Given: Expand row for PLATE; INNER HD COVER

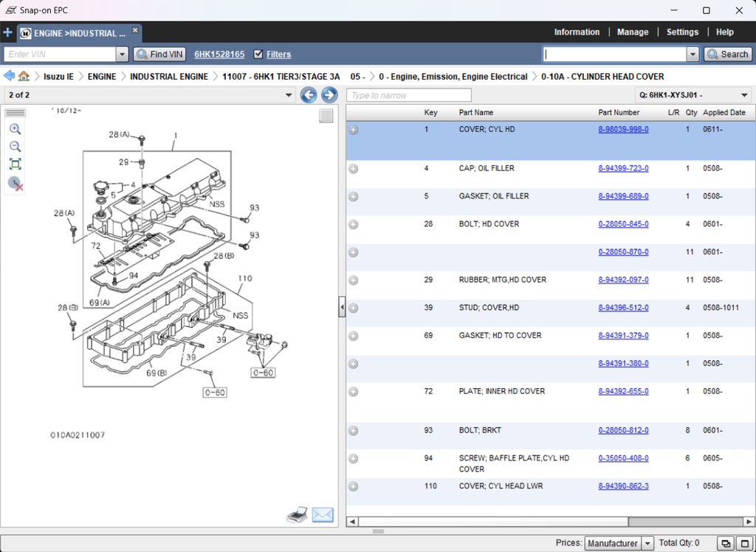Looking at the screenshot, I should point(354,392).
